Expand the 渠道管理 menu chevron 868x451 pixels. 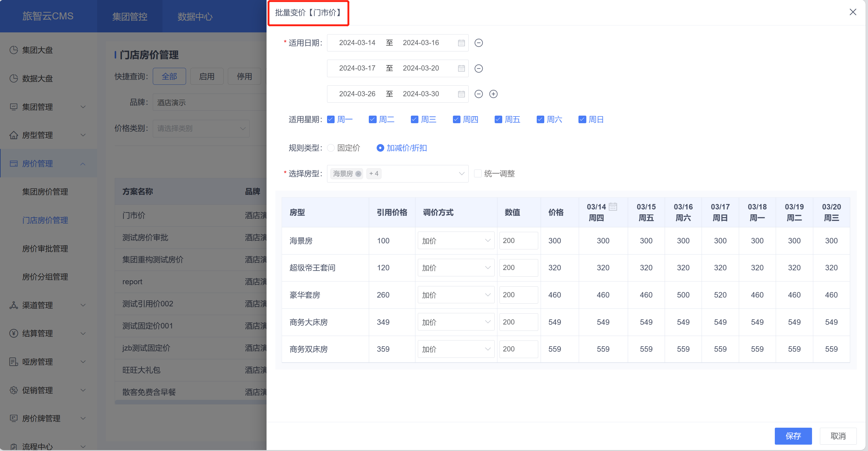point(83,305)
